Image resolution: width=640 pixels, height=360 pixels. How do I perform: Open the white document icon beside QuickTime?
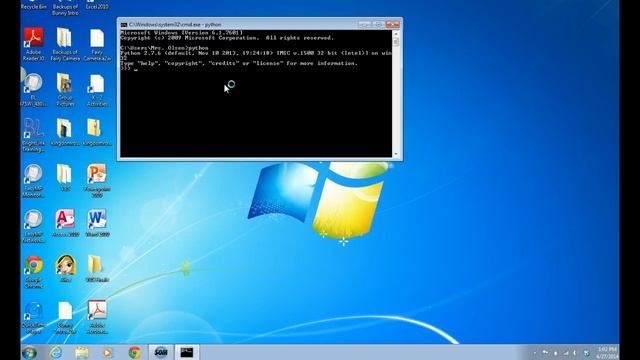[x=65, y=318]
